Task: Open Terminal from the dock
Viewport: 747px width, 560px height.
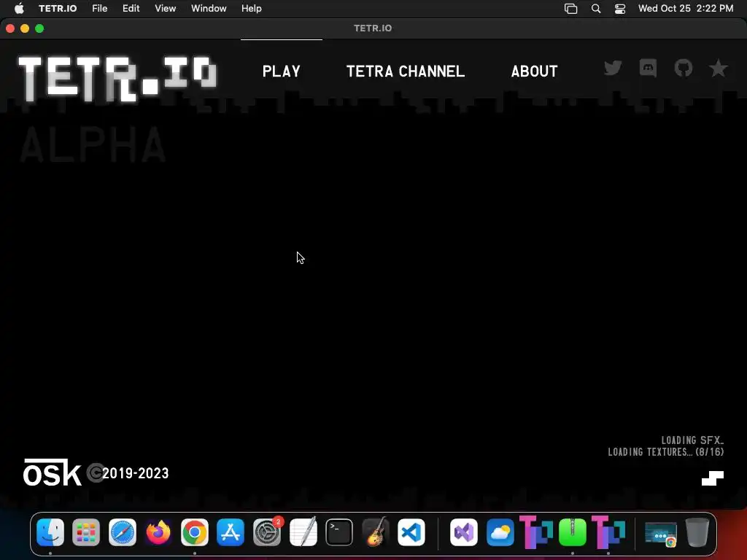Action: 339,532
